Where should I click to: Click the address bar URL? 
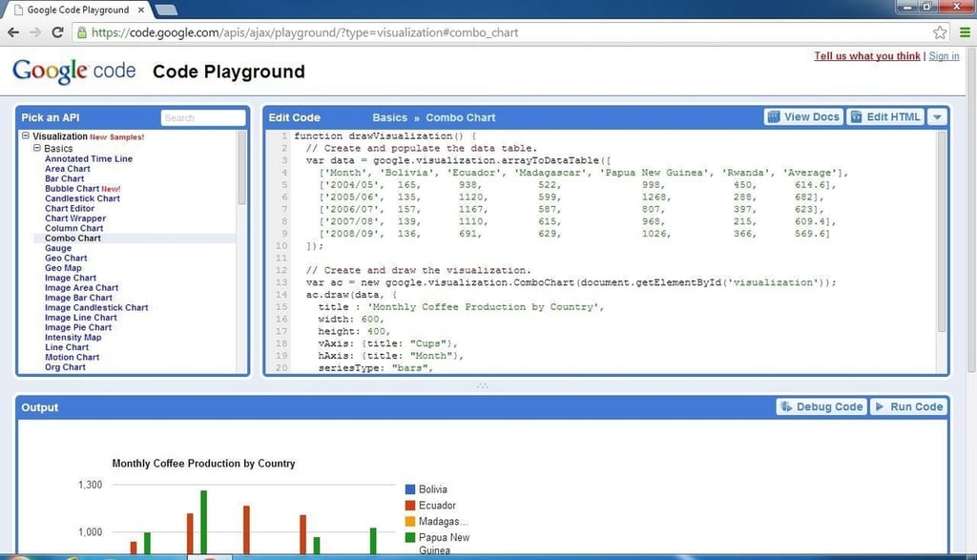point(304,32)
